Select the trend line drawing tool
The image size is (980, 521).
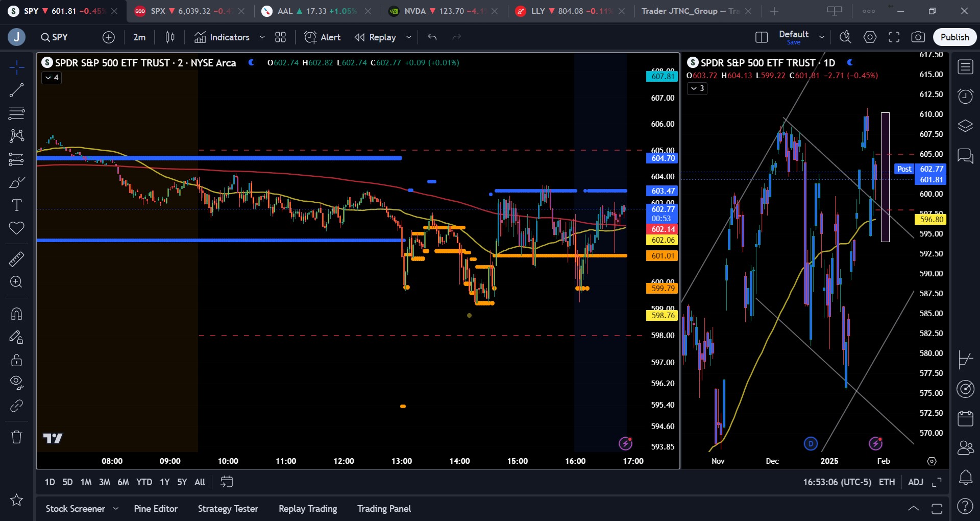[x=16, y=90]
